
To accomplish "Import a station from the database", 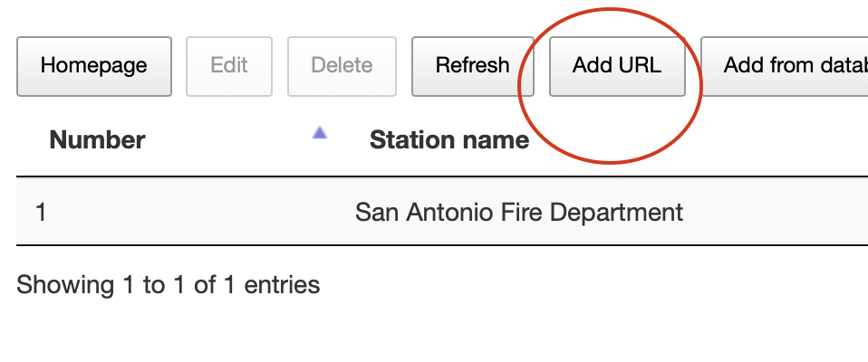I will pyautogui.click(x=785, y=66).
